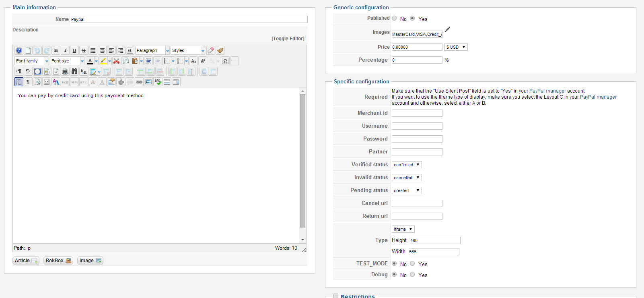Click the Percentage input field

point(417,60)
